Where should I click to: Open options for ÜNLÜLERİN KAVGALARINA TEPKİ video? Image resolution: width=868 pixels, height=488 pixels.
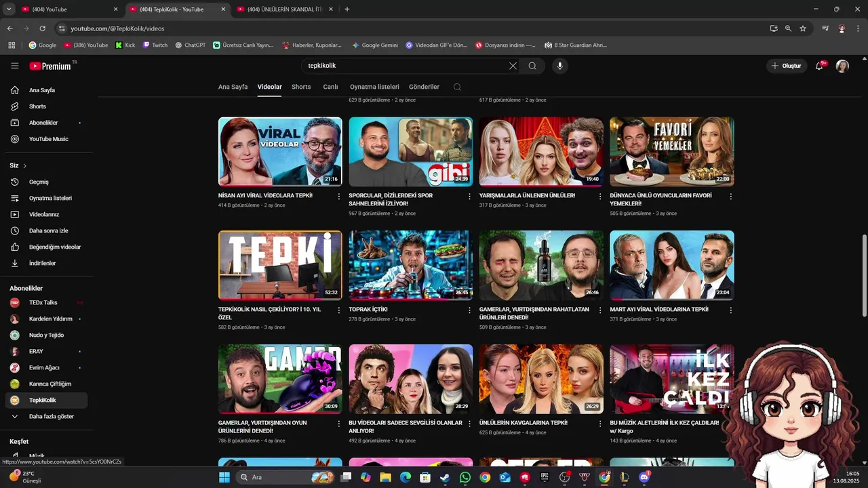[x=599, y=424]
